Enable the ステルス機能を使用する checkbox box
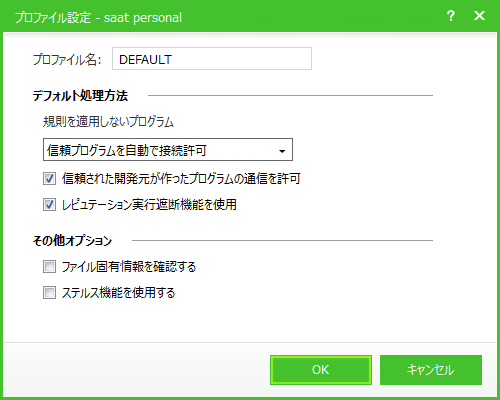 pyautogui.click(x=49, y=293)
